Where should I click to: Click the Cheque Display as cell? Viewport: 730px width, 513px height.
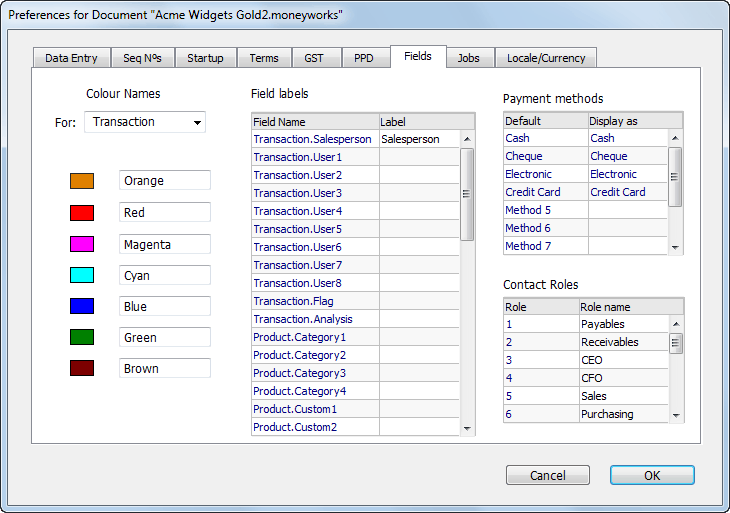pos(628,156)
